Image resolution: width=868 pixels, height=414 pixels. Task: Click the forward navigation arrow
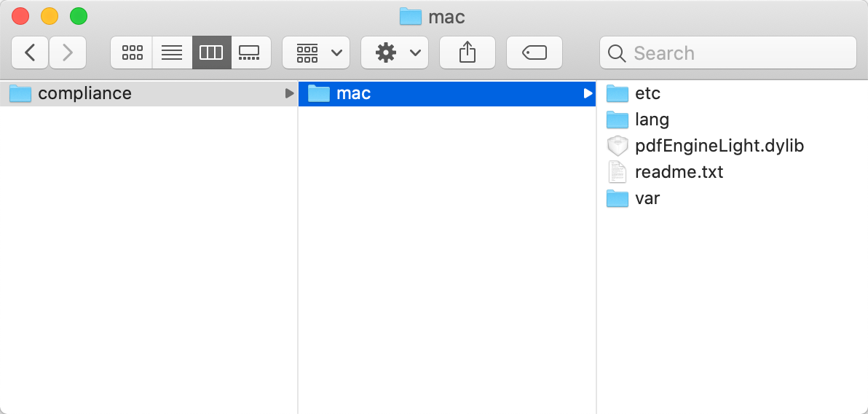pyautogui.click(x=68, y=52)
